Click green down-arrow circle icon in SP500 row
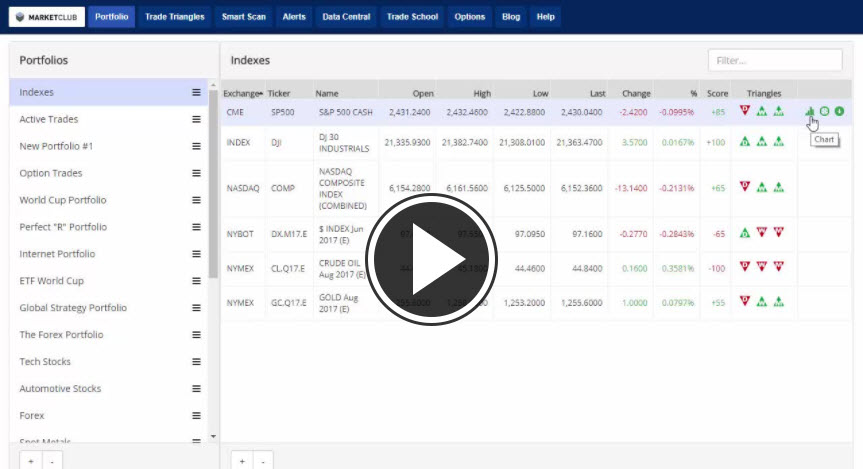 coord(839,111)
